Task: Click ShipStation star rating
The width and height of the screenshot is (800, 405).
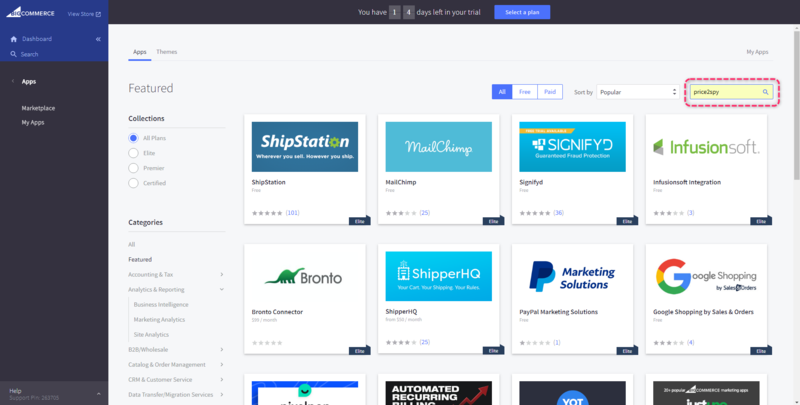Action: (267, 213)
